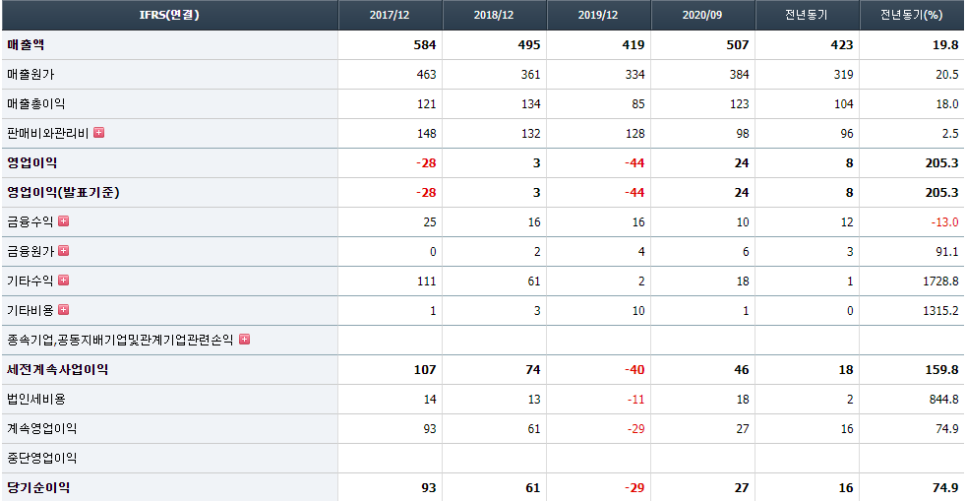
Task: Click the 법인세비용 value -11
Action: click(x=636, y=400)
